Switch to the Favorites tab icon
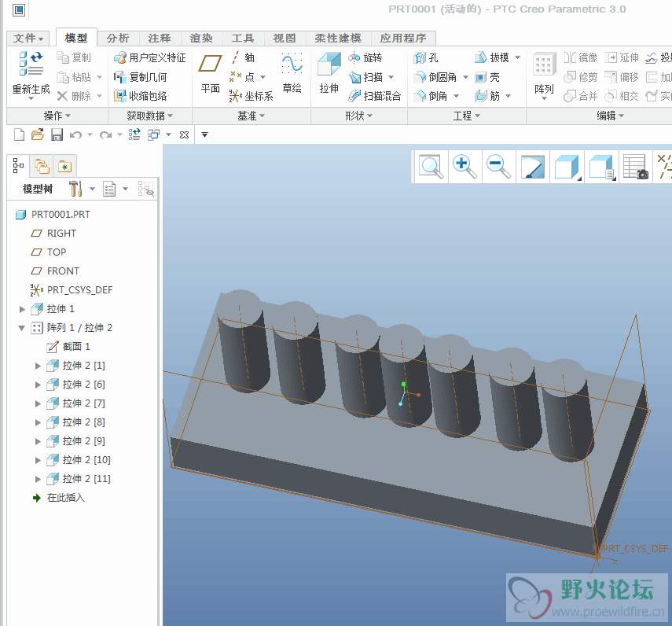 [64, 166]
